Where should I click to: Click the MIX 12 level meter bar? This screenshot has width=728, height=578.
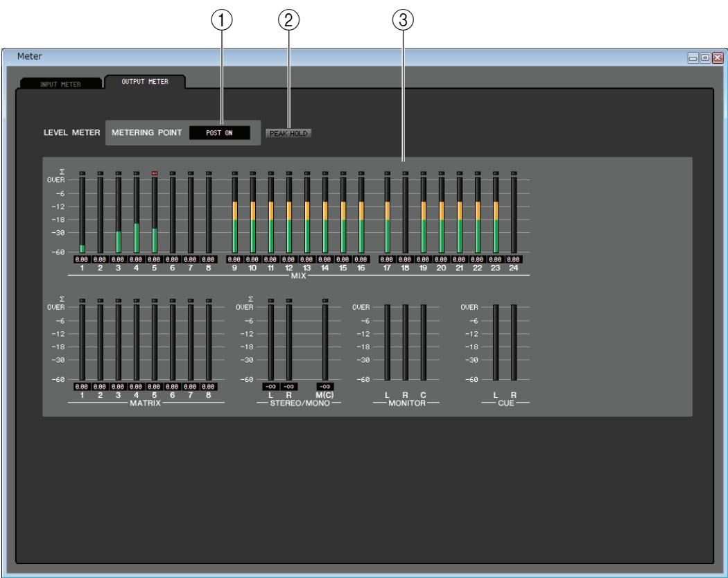tap(289, 215)
